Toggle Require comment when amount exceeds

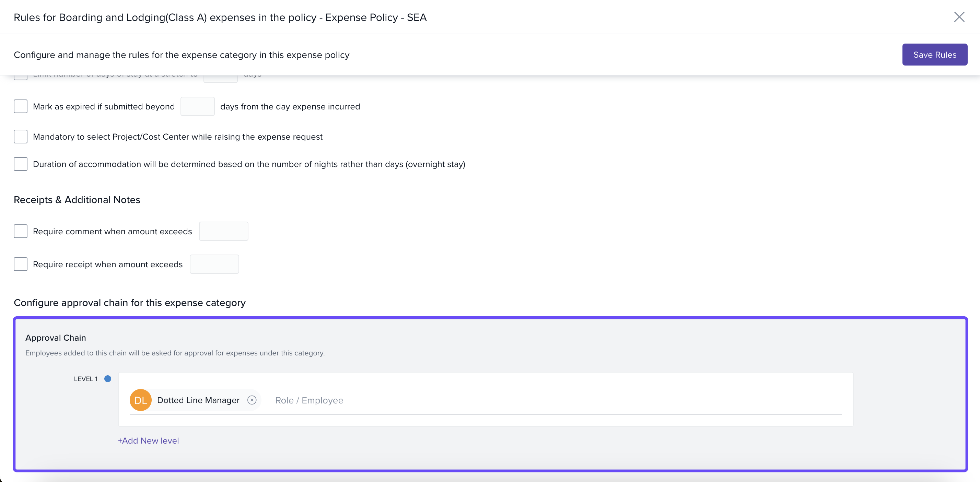21,231
